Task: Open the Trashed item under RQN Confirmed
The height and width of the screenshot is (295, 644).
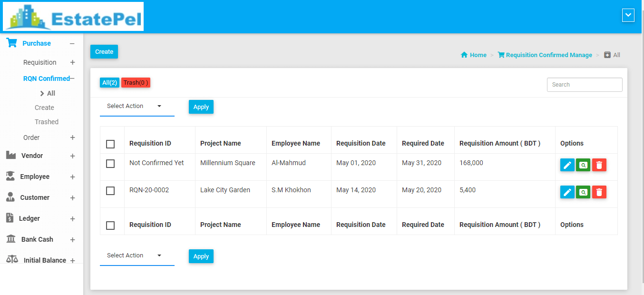Action: click(47, 122)
